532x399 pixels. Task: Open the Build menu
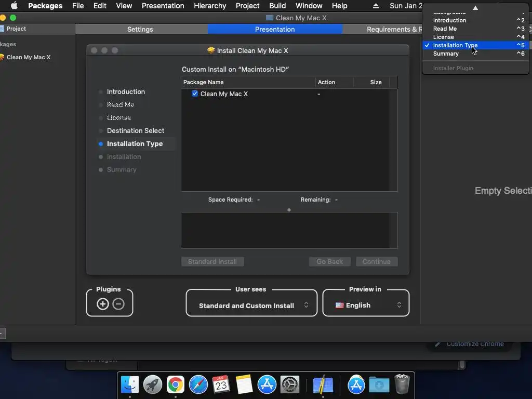click(x=277, y=6)
